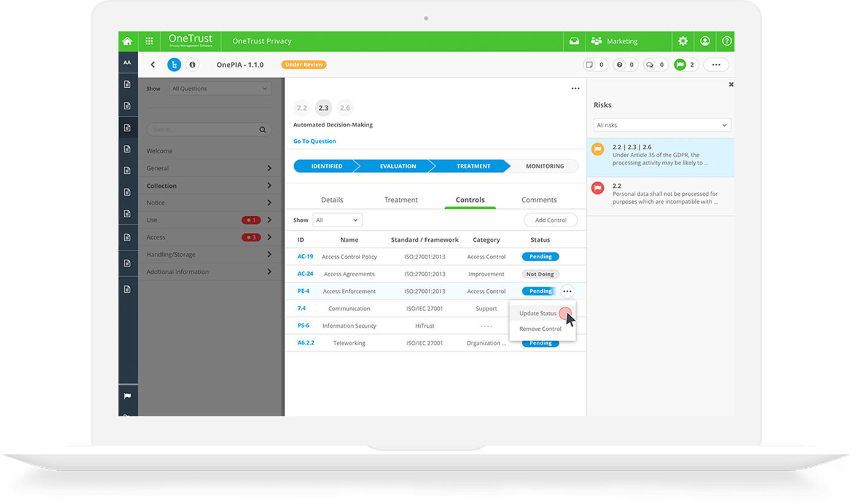The height and width of the screenshot is (504, 860).
Task: Select question bubble 2.2
Action: point(302,108)
